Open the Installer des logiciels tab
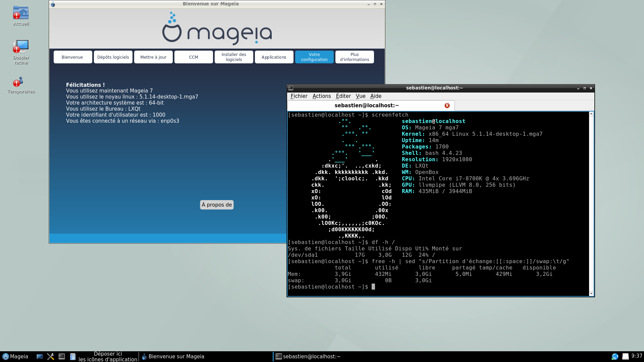The image size is (644, 362). pos(234,57)
